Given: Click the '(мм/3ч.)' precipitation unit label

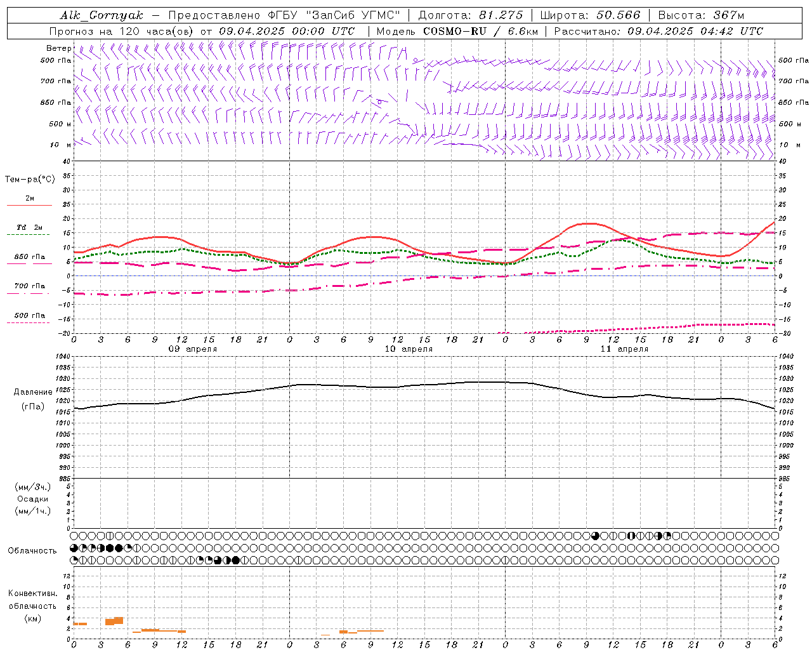Looking at the screenshot, I should [x=33, y=487].
